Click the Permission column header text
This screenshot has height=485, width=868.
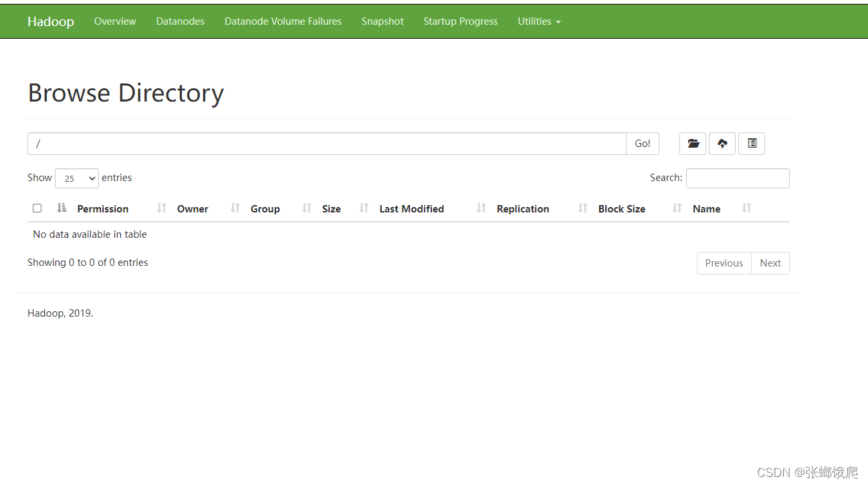tap(103, 209)
